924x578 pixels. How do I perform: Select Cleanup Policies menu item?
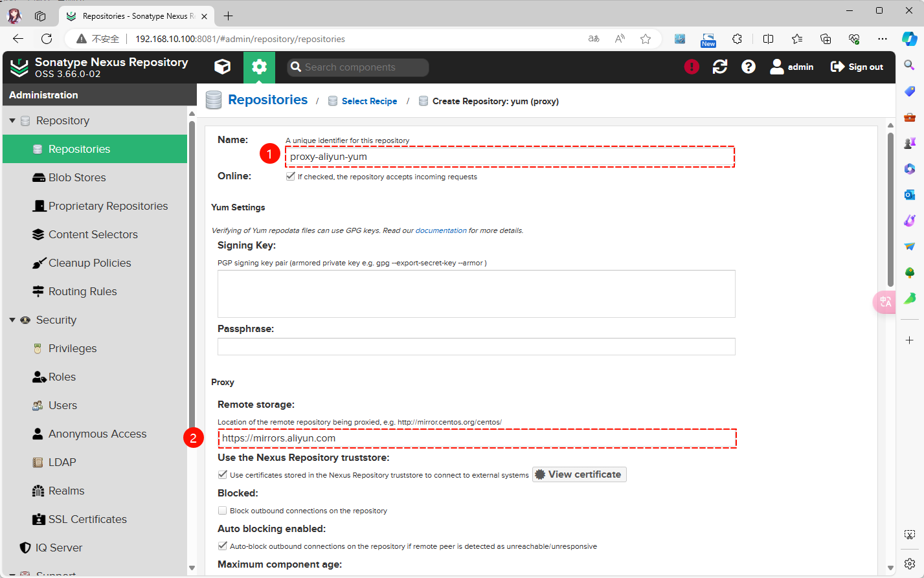[89, 263]
